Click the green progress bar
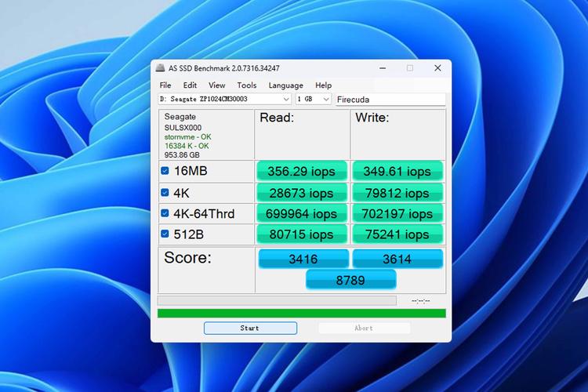Image resolution: width=588 pixels, height=392 pixels. point(301,314)
